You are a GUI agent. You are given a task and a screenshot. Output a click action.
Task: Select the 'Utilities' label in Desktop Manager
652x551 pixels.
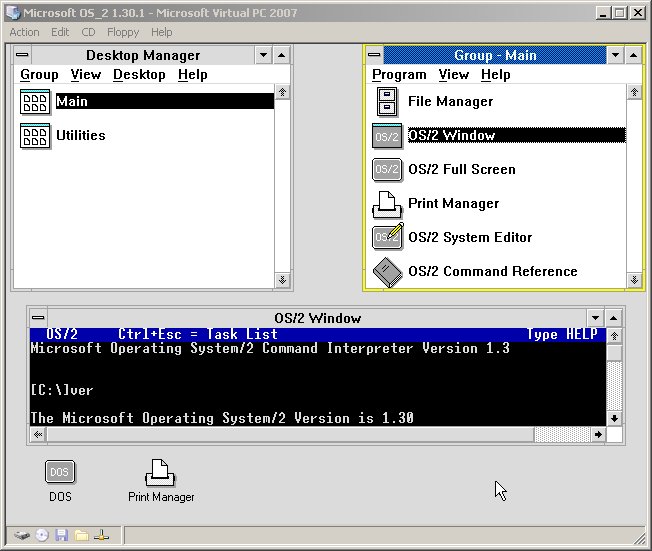(81, 136)
